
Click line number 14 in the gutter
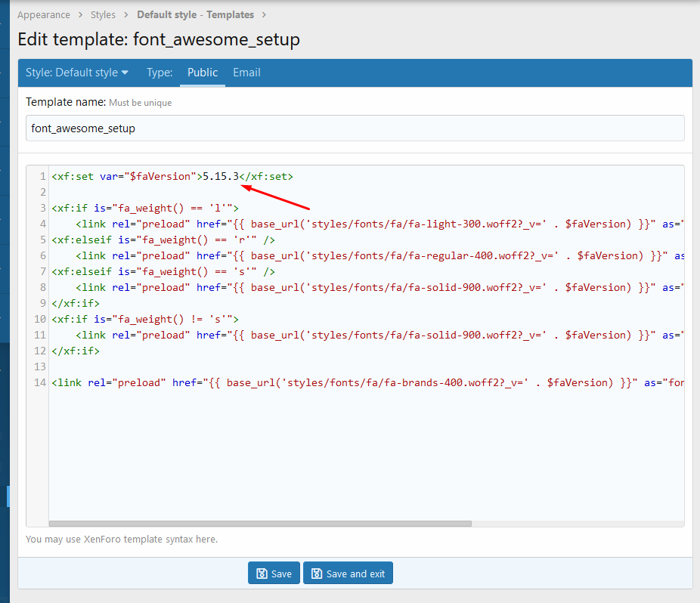click(x=40, y=382)
